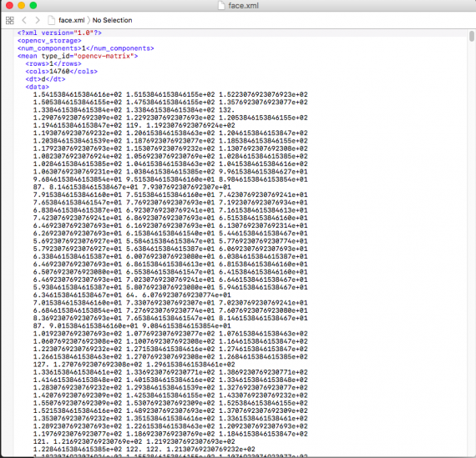Screen dimensions: 476x458
Task: Go forward with the right chevron arrow
Action: [38, 20]
